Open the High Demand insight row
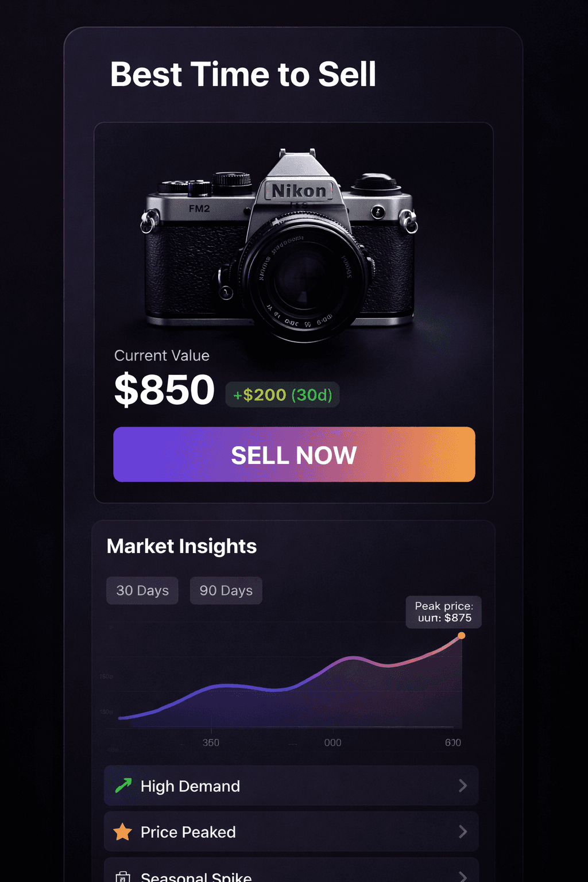Screen dimensions: 588x882 click(291, 786)
